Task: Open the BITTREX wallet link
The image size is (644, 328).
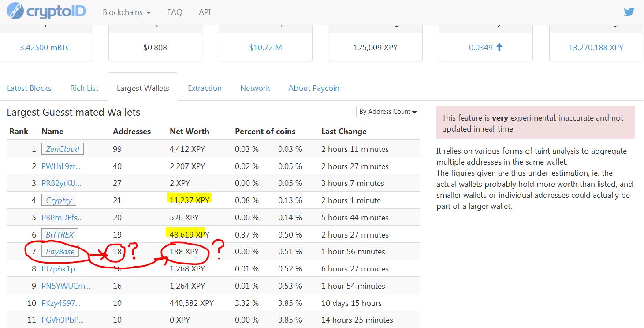Action: (60, 234)
